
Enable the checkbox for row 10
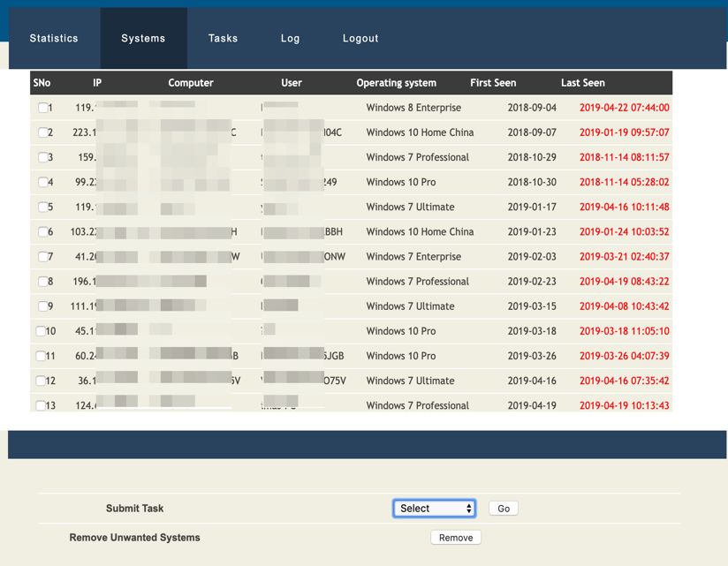[41, 331]
